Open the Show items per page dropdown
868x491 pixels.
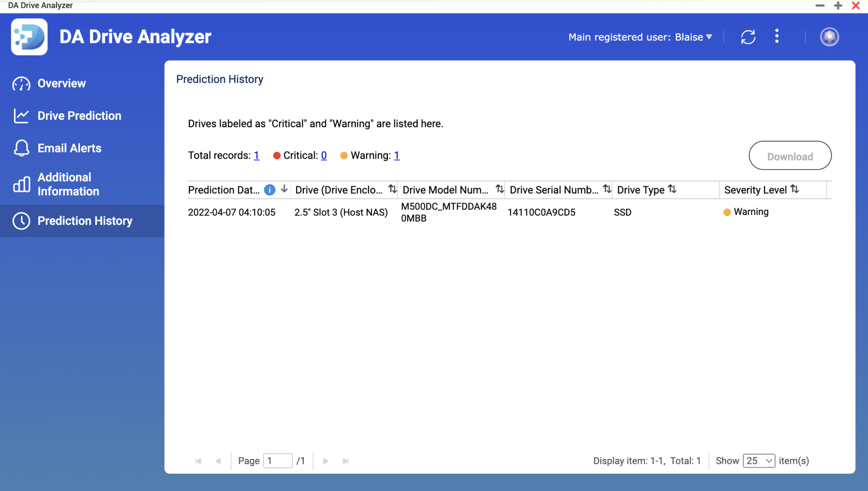click(x=758, y=461)
